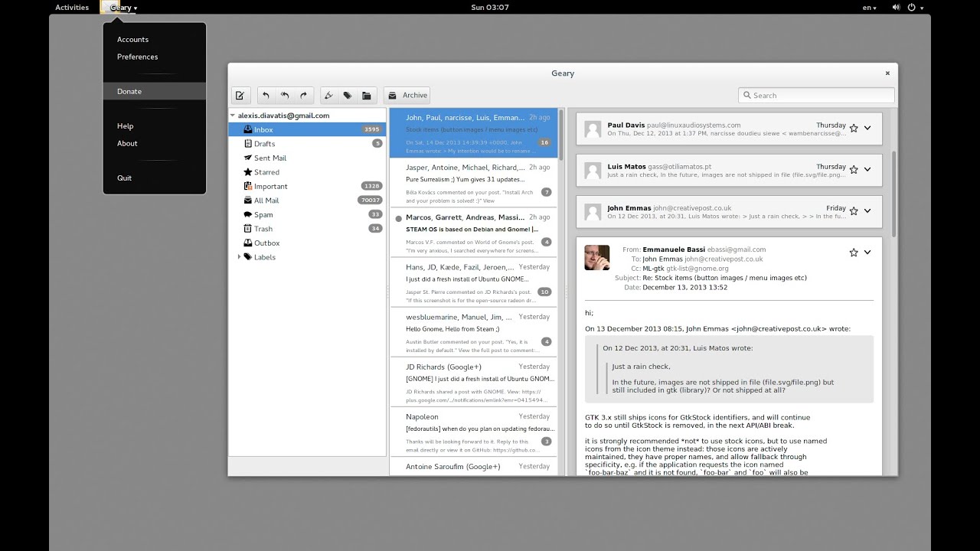Click the Reply All toolbar icon
Viewport: 980px width, 551px height.
click(x=285, y=96)
